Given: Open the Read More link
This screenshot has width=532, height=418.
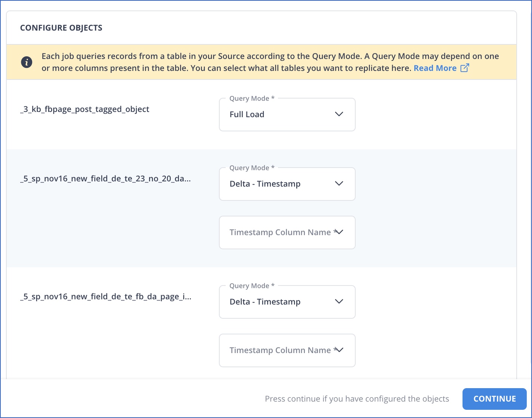Looking at the screenshot, I should [x=435, y=68].
